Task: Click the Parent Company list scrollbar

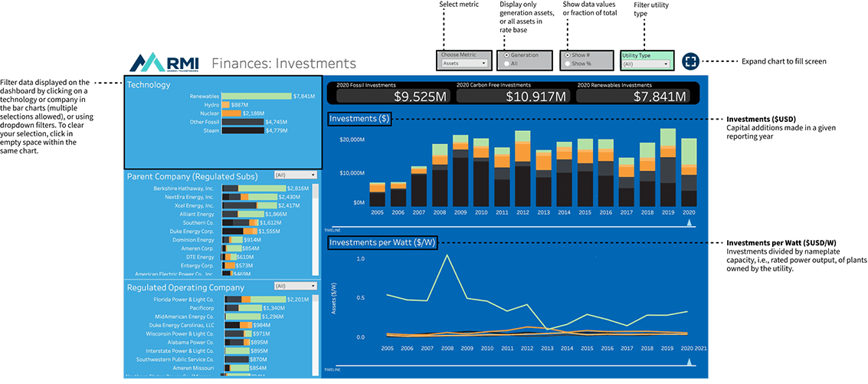Action: [x=316, y=228]
